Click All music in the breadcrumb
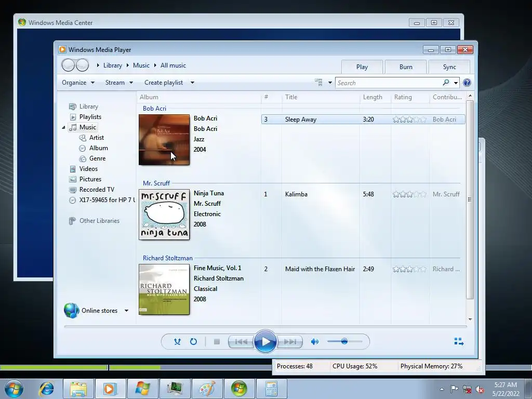Screen dimensions: 532x399 click(173, 65)
